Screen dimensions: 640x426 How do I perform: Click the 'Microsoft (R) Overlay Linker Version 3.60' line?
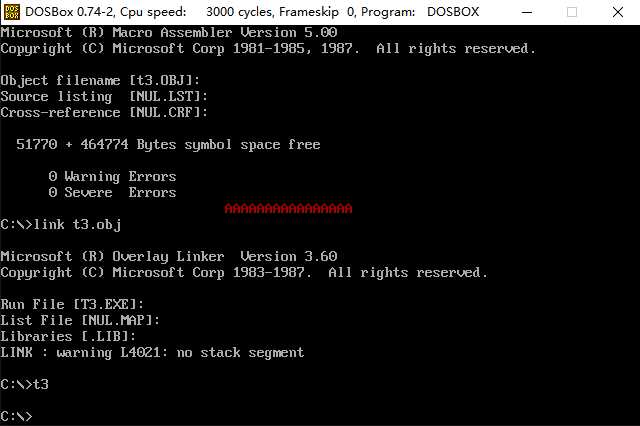point(169,256)
